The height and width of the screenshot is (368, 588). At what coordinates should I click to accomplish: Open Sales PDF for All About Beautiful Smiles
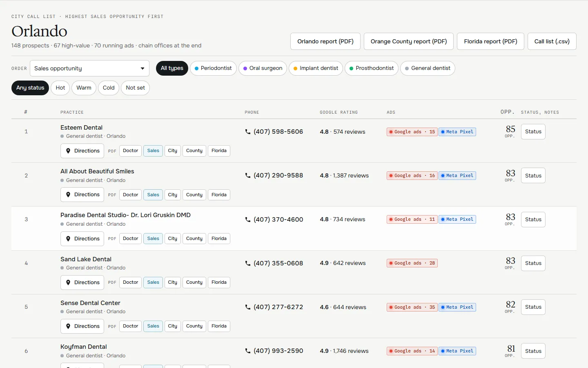click(x=153, y=195)
